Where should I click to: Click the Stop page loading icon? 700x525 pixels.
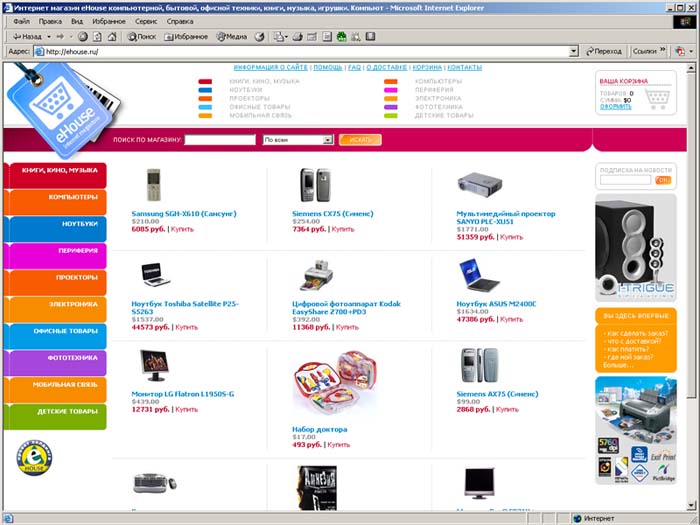[83, 37]
